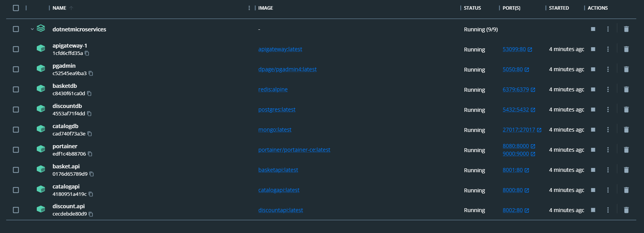Open more actions for apigateway-1
644x233 pixels.
point(608,49)
